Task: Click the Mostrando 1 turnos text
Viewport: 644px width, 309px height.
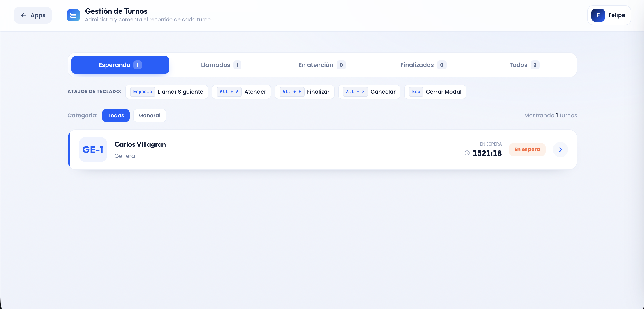Action: coord(551,116)
